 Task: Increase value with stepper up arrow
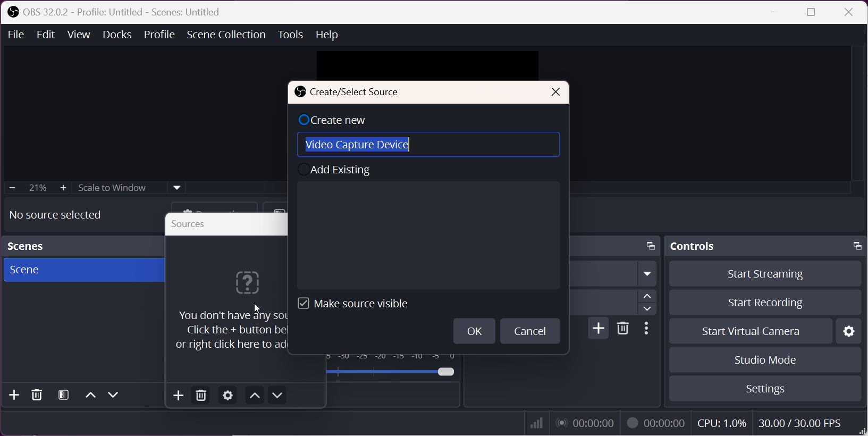click(647, 296)
